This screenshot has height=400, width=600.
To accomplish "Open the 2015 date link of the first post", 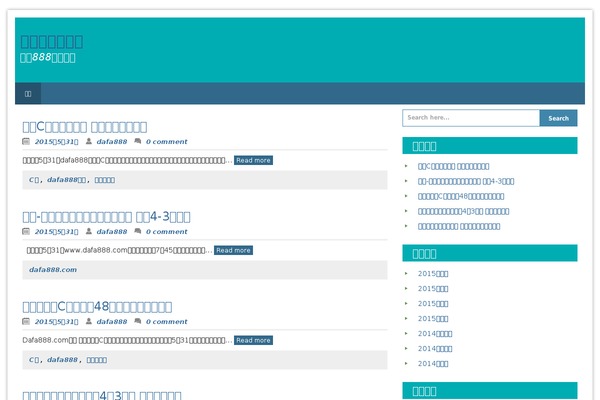I will point(57,142).
